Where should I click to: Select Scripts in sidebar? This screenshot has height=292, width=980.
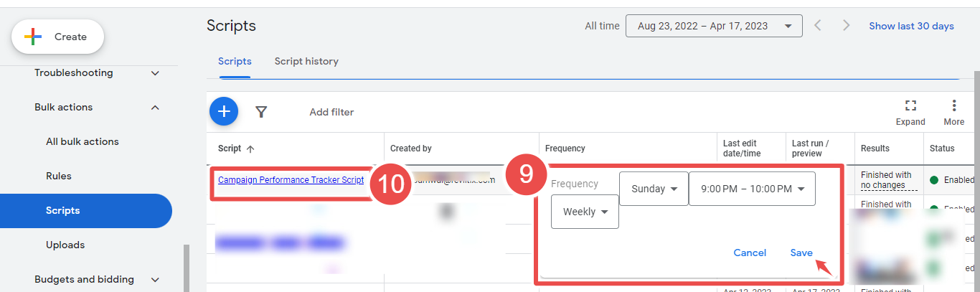(x=86, y=211)
